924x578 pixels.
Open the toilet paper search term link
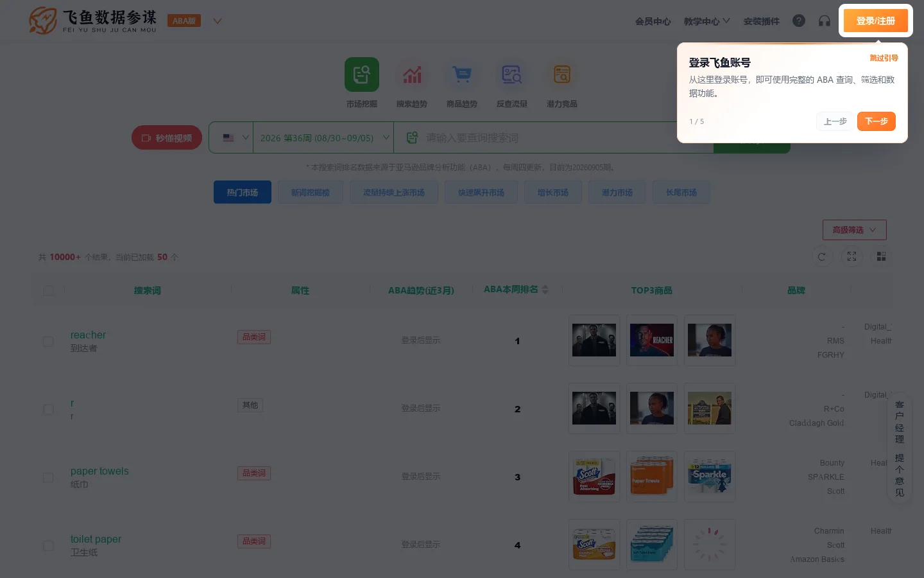click(x=96, y=539)
